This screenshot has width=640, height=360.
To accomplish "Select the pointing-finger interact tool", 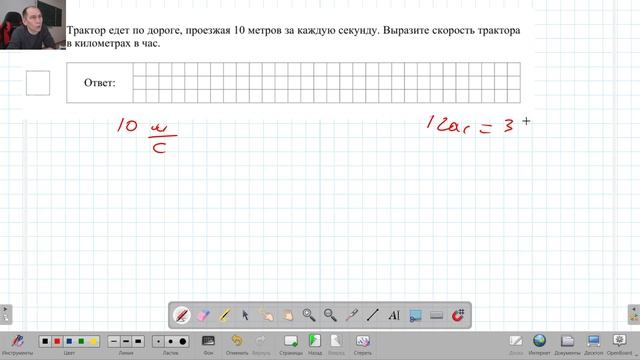I will (x=267, y=315).
